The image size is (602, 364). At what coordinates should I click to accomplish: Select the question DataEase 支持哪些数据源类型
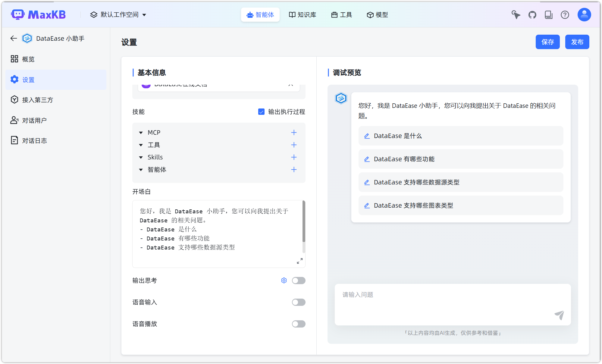pyautogui.click(x=461, y=182)
